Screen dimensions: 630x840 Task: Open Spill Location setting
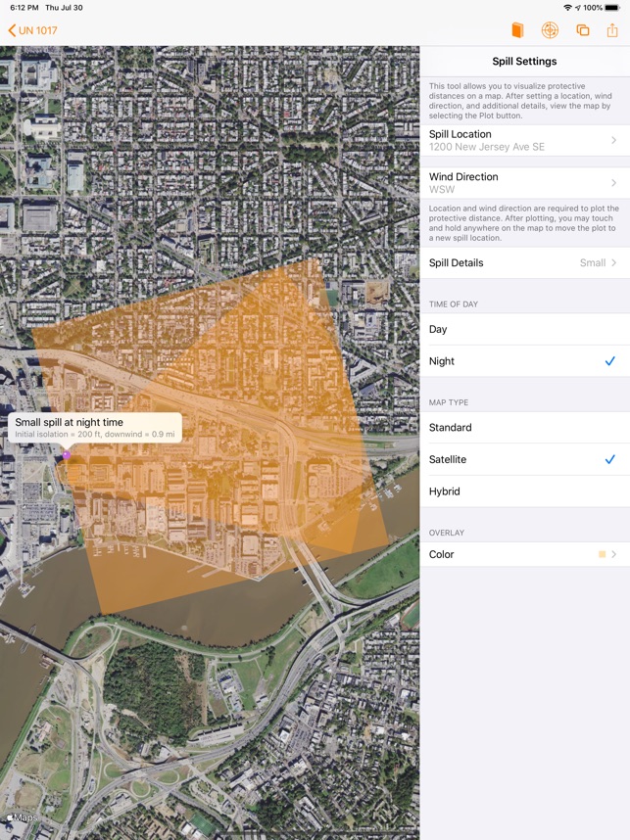tap(524, 140)
